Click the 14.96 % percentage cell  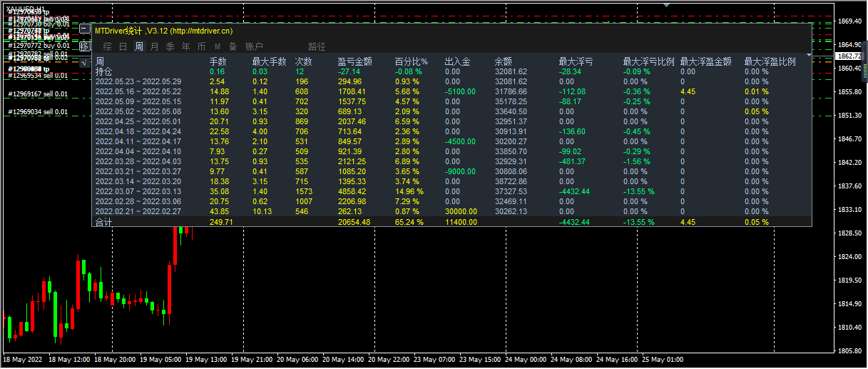tap(409, 191)
